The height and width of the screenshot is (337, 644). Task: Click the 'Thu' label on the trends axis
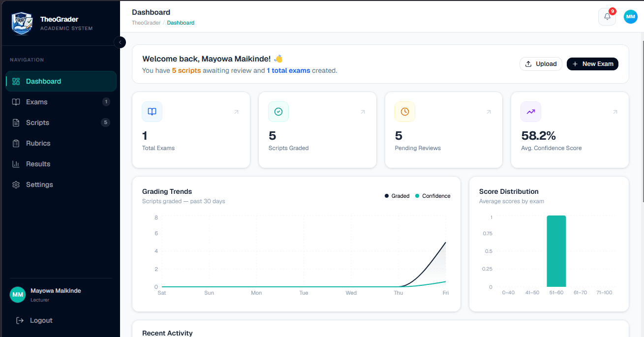[398, 293]
